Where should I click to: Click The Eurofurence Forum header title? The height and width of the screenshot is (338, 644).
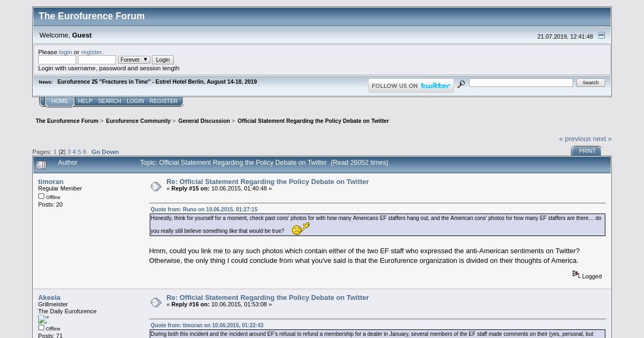click(92, 16)
